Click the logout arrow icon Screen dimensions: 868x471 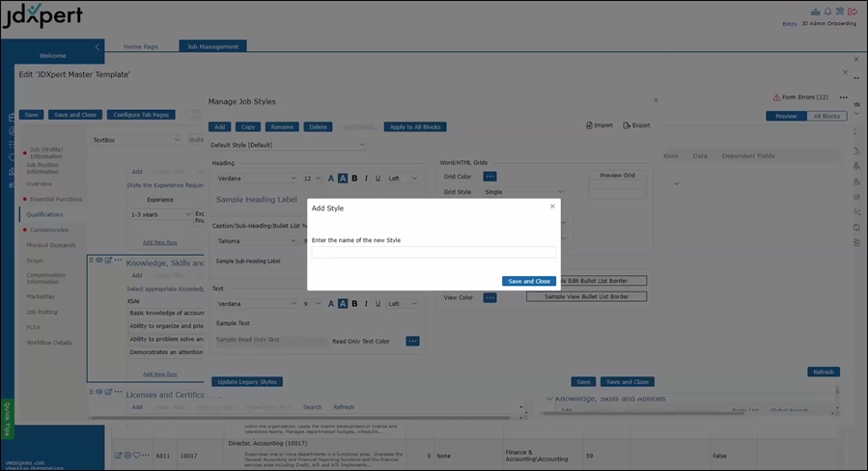(x=852, y=11)
